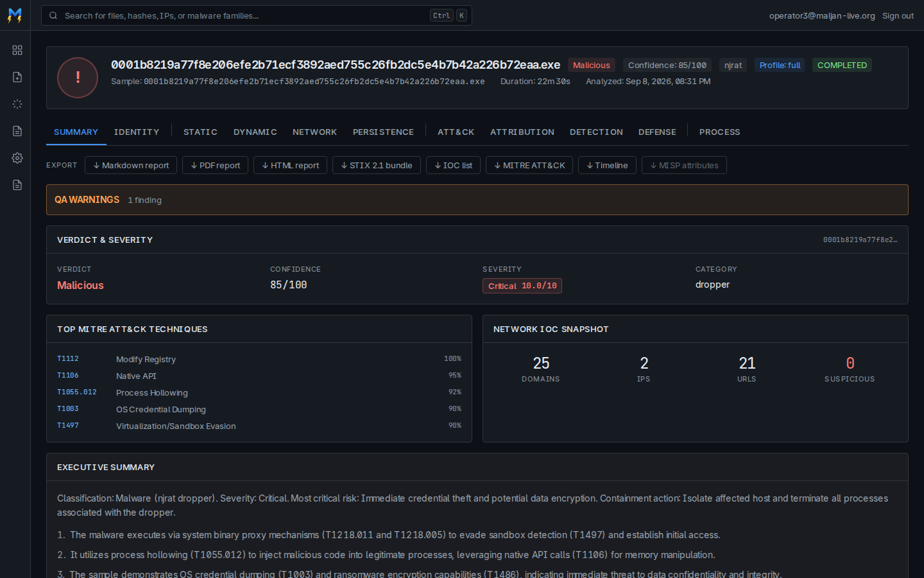Screen dimensions: 924x578
Task: Open the dashboard grid sidebar icon
Action: pos(17,50)
